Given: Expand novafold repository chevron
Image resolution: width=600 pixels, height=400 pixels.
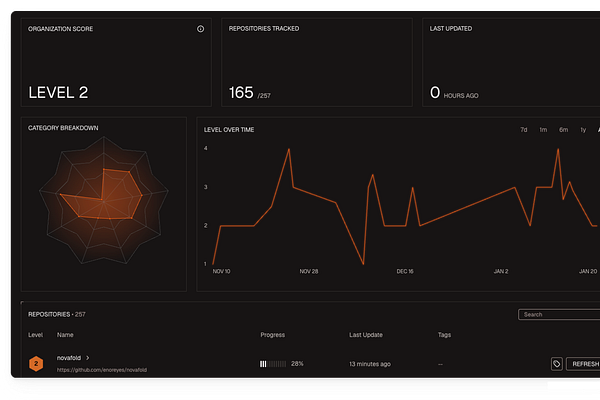Looking at the screenshot, I should click(x=88, y=358).
